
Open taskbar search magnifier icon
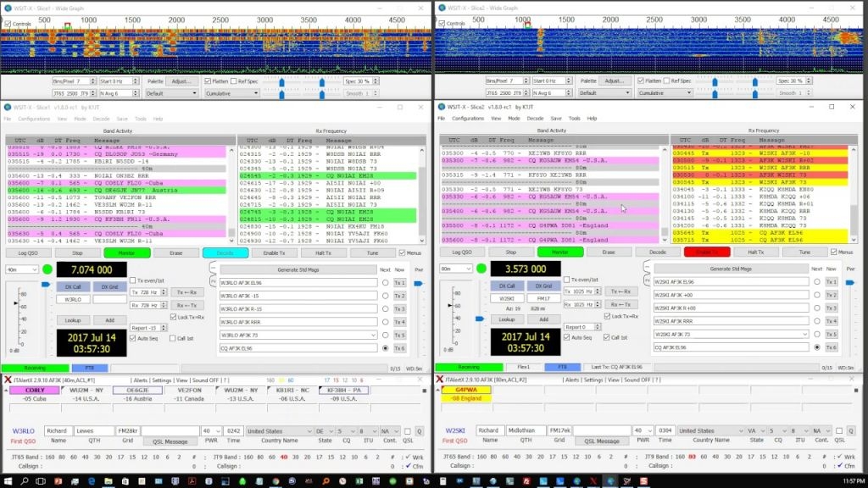25,481
